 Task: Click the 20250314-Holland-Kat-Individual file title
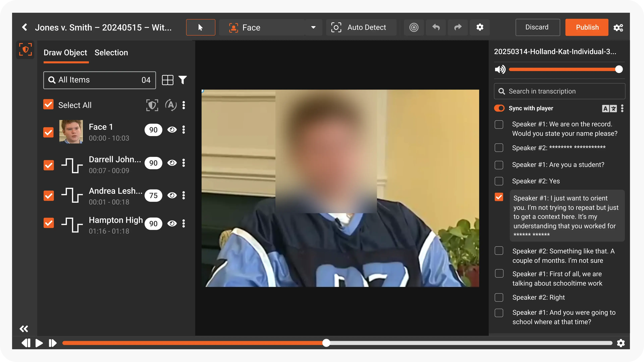(x=555, y=51)
